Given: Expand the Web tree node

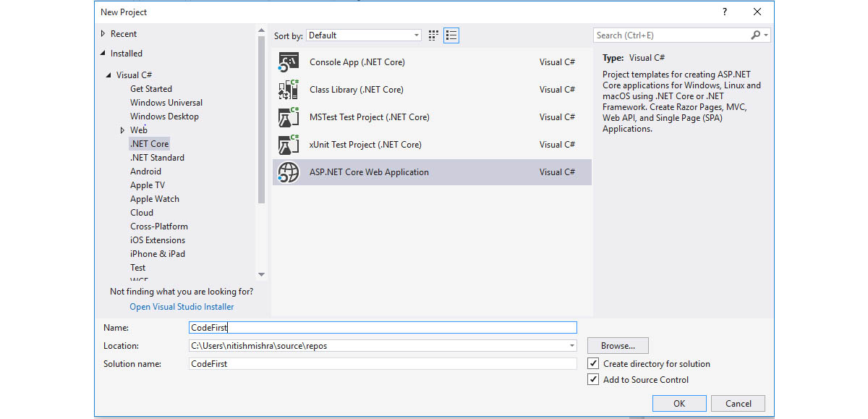Looking at the screenshot, I should tap(122, 130).
